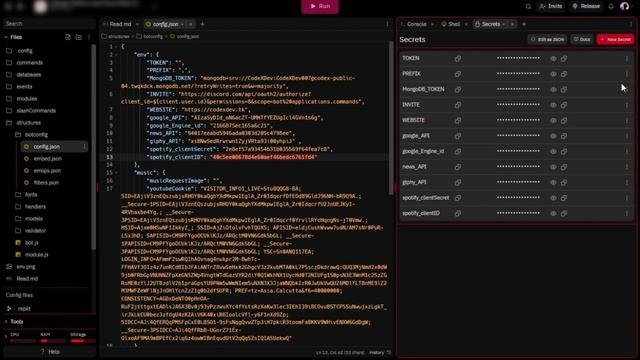Copy the INVITE secret key name
Image resolution: width=640 pixels, height=360 pixels.
[x=458, y=105]
